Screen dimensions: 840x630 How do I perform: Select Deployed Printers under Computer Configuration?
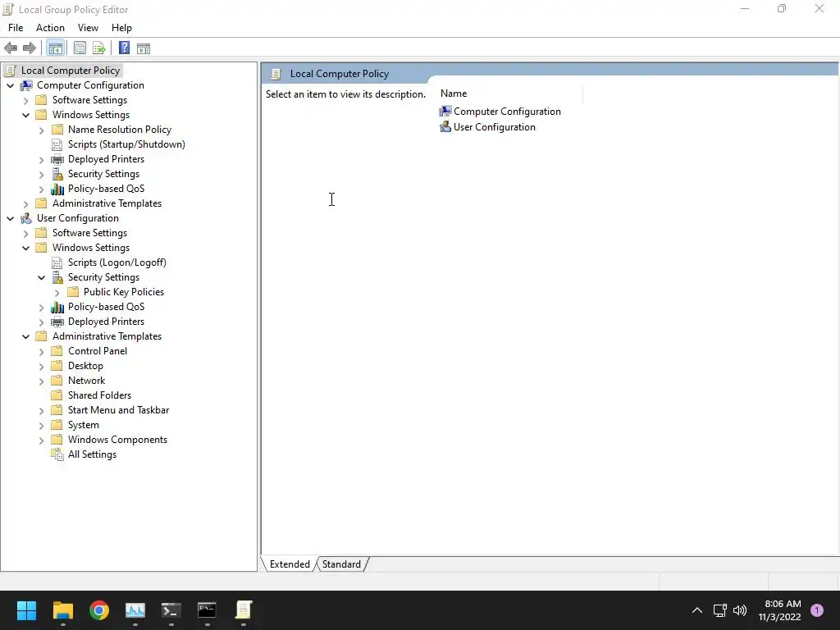(106, 159)
